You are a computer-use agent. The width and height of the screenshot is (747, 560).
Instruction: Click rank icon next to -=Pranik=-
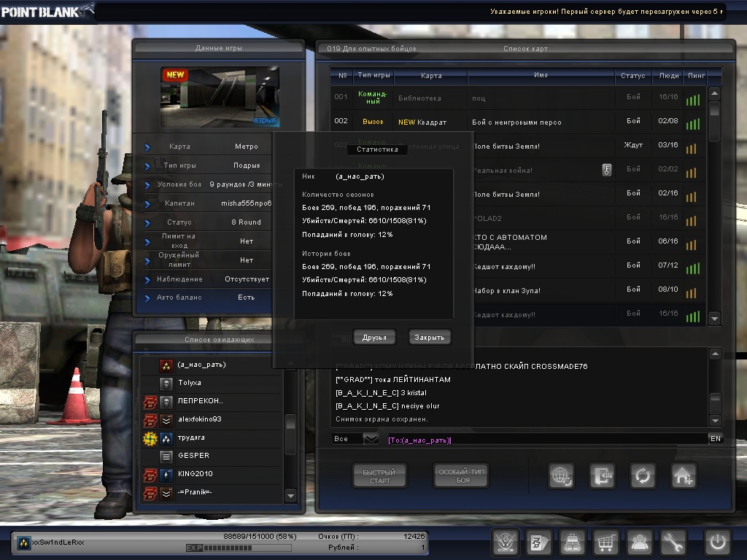point(166,494)
